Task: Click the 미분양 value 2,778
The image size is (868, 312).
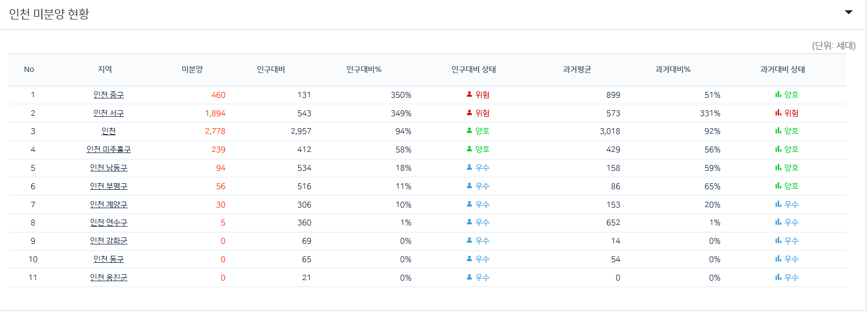Action: click(x=215, y=131)
